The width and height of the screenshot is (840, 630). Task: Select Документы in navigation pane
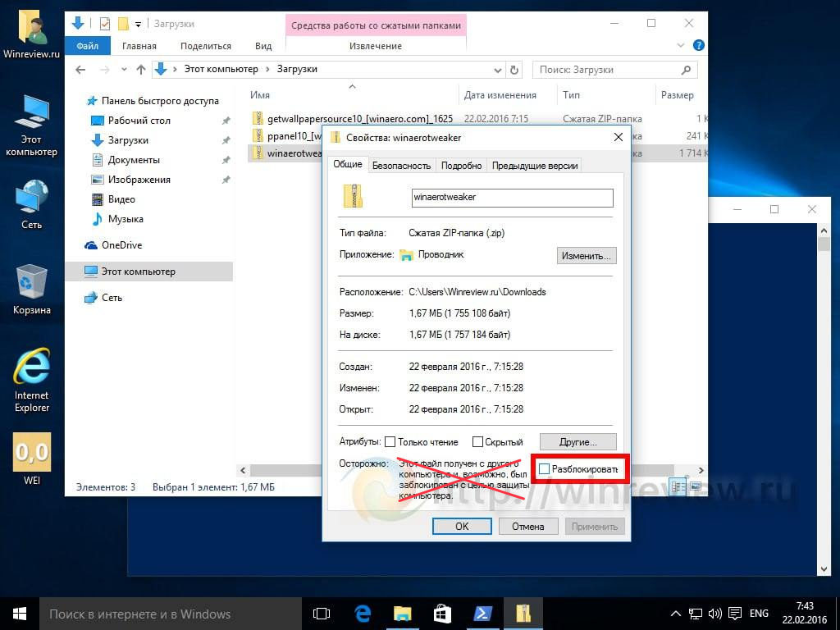coord(134,160)
